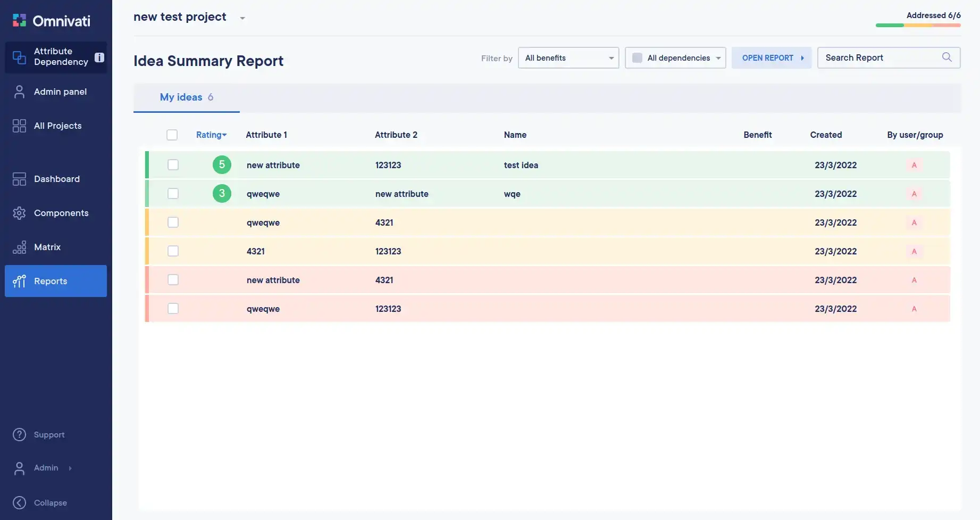Image resolution: width=980 pixels, height=520 pixels.
Task: Click the OPEN REPORT button
Action: coord(771,58)
